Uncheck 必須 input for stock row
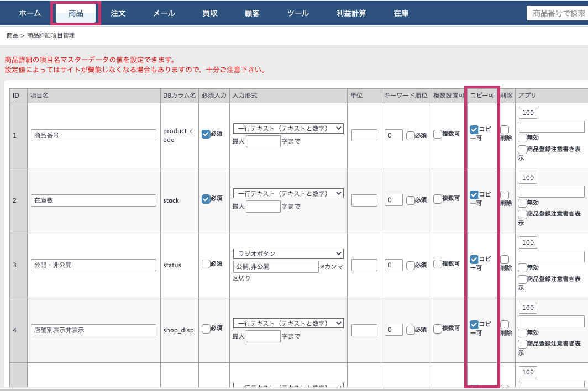This screenshot has width=588, height=391. (x=206, y=199)
